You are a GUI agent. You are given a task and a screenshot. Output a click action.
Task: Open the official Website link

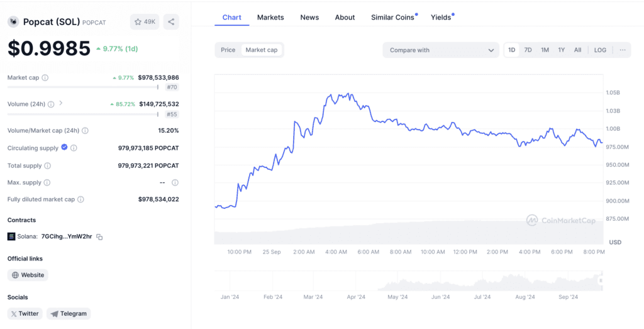pos(28,275)
